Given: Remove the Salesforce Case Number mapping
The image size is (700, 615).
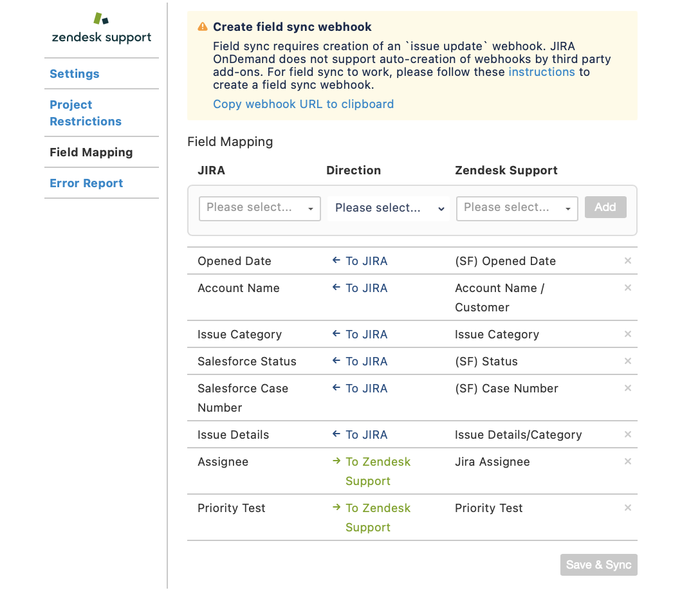Looking at the screenshot, I should point(628,389).
